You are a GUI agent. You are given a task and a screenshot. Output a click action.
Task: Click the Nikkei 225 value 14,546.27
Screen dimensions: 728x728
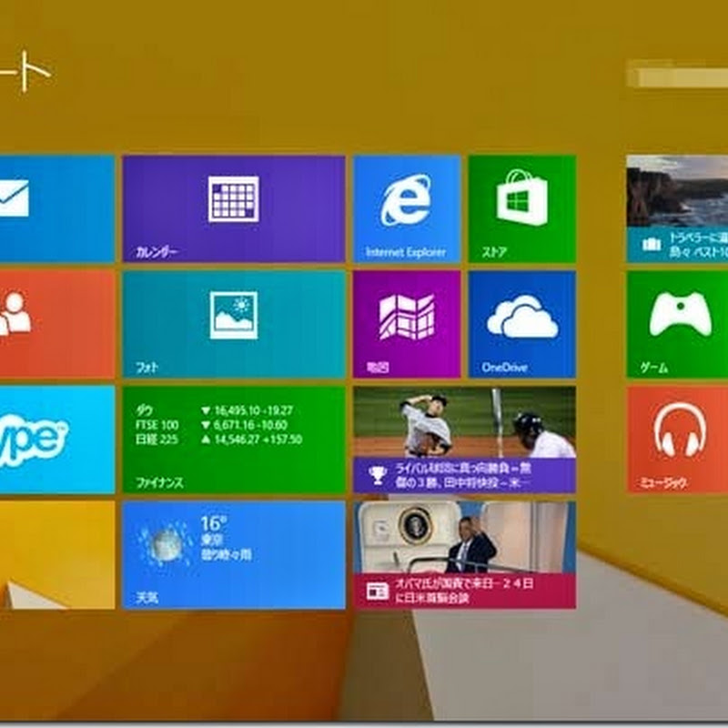click(x=238, y=440)
